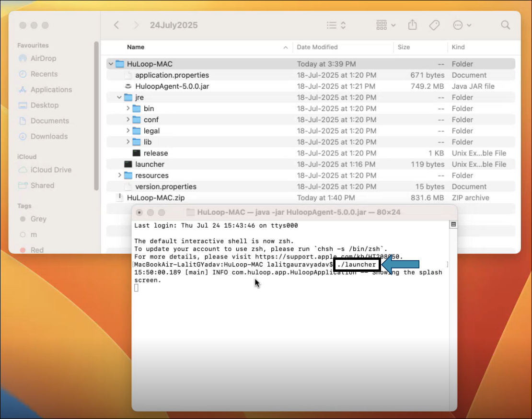Viewport: 532px width, 419px height.
Task: Click the Finder back navigation arrow
Action: tap(116, 25)
